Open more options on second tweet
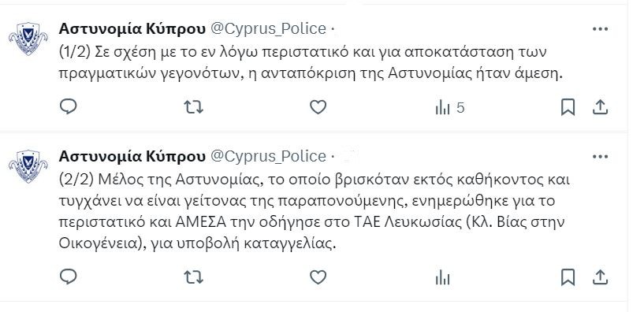Viewport: 644px width, 312px height. 600,157
